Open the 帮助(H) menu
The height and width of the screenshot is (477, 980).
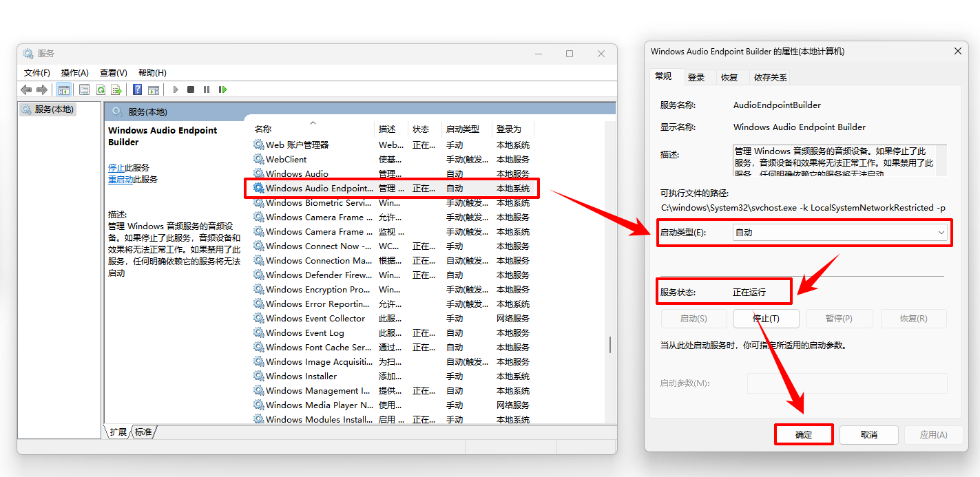(152, 72)
